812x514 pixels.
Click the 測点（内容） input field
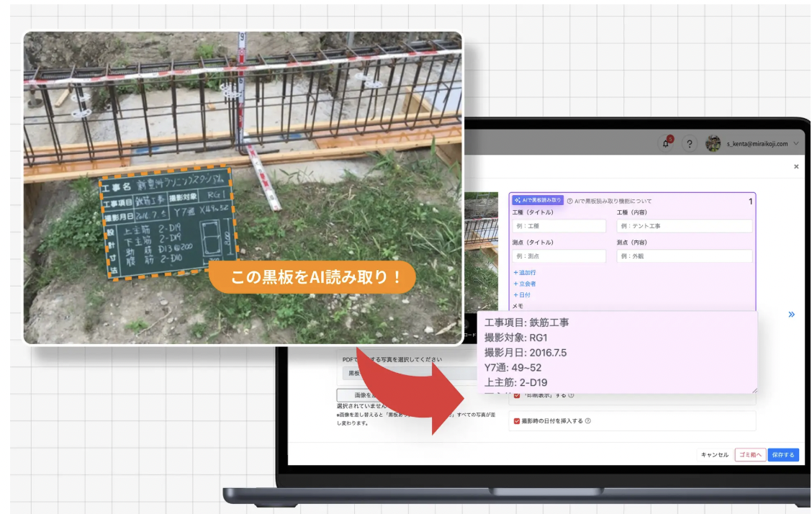pyautogui.click(x=684, y=256)
